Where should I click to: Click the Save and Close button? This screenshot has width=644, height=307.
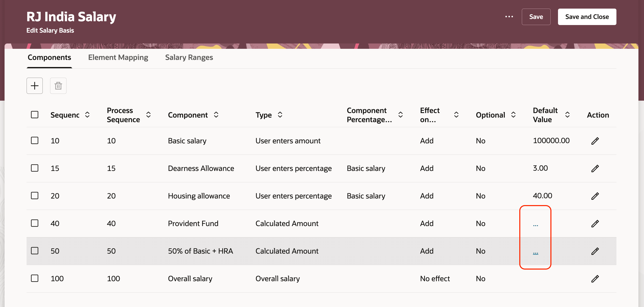(587, 17)
